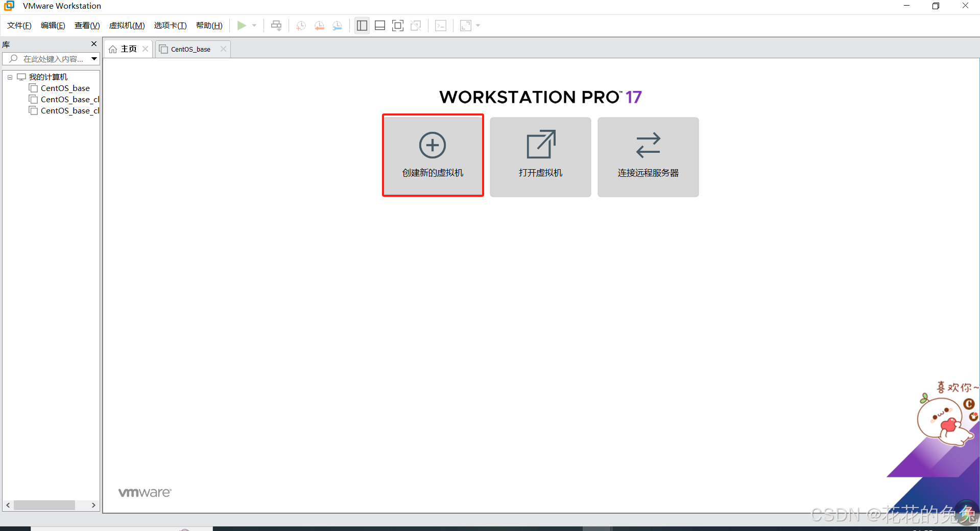980x531 pixels.
Task: Click the Unity mode icon
Action: [x=416, y=26]
